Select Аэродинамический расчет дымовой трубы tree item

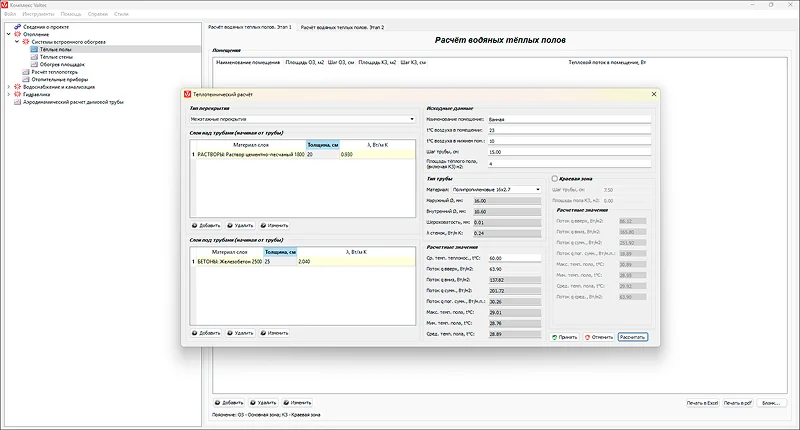[x=73, y=102]
